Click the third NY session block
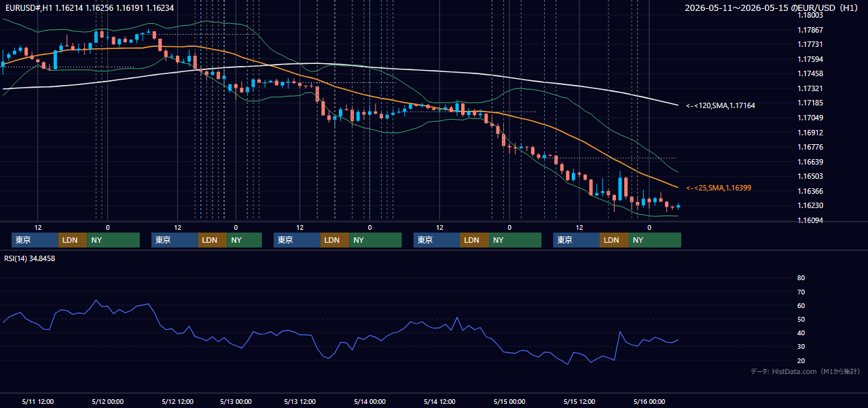Screen dimensions: 868x408 (376, 240)
